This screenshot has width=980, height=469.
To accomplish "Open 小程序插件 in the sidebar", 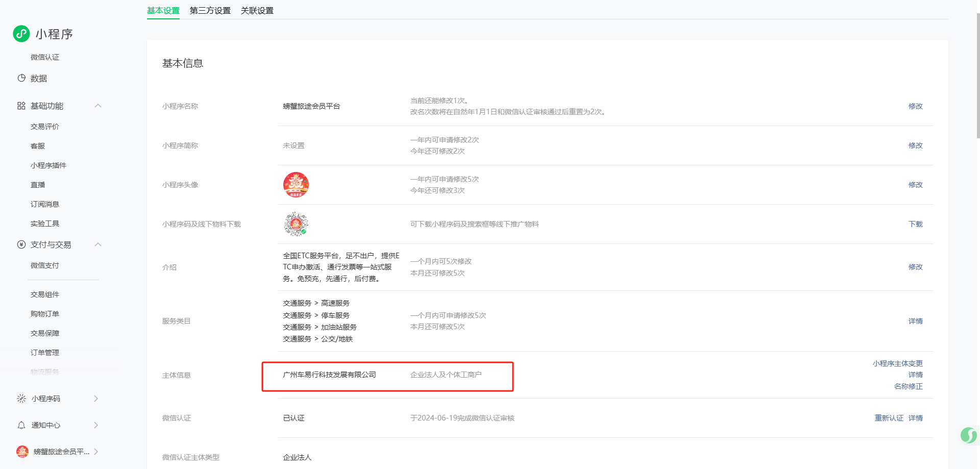I will pos(48,165).
